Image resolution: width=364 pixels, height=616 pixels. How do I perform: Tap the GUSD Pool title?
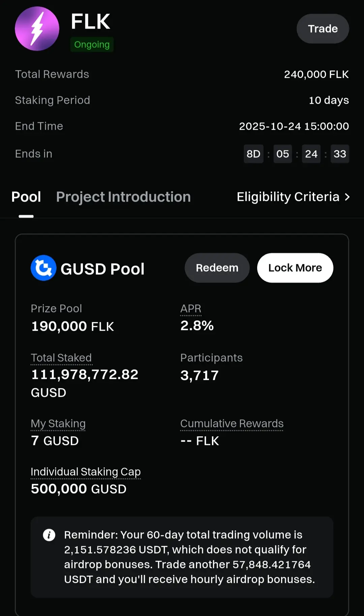click(102, 269)
